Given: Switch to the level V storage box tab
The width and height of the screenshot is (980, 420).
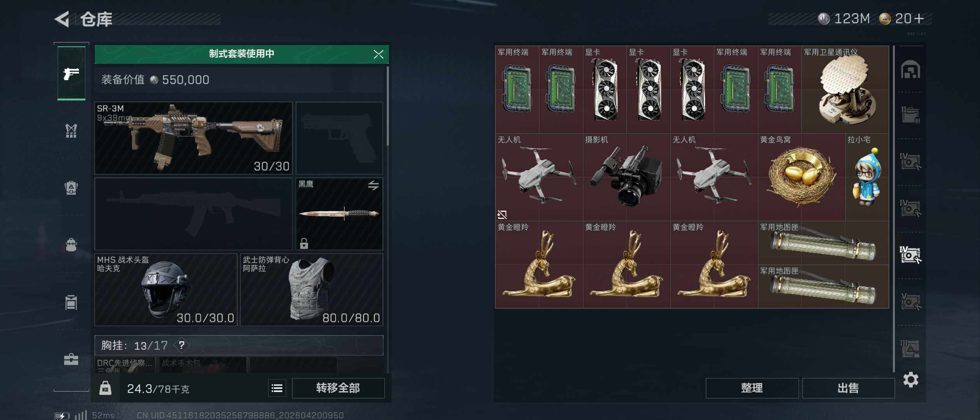Looking at the screenshot, I should 910,302.
